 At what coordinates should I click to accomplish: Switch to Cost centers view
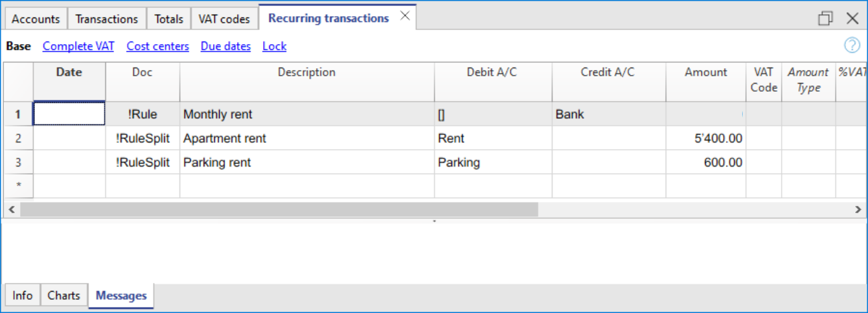pos(157,46)
